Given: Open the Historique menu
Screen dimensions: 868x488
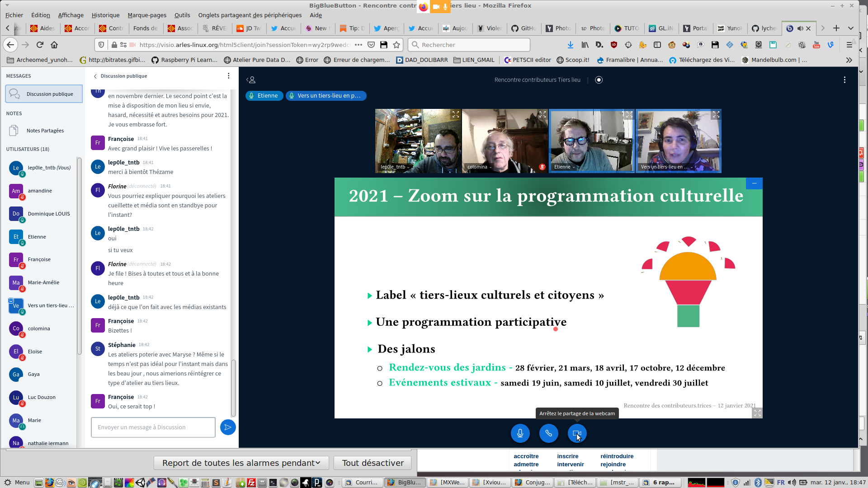Looking at the screenshot, I should (x=105, y=15).
